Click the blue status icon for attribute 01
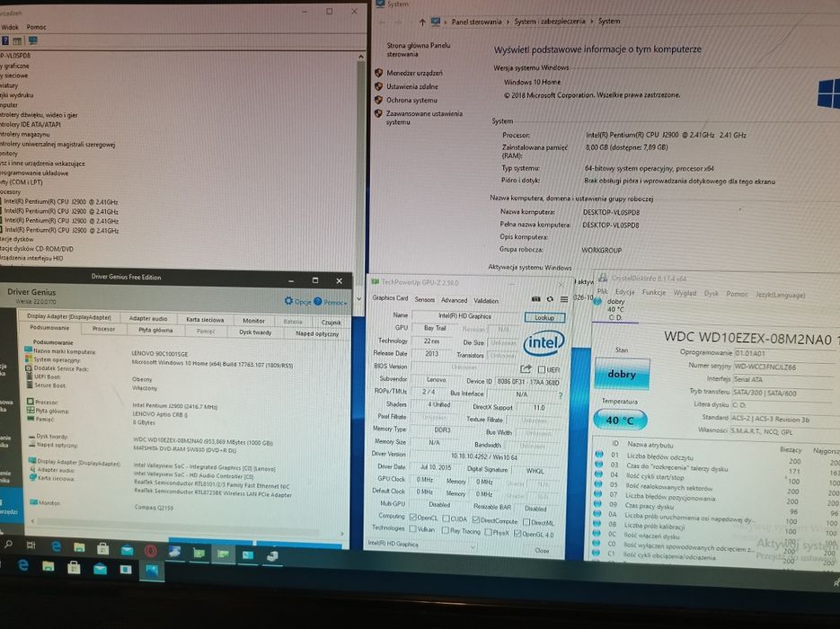The width and height of the screenshot is (840, 629). click(x=599, y=455)
